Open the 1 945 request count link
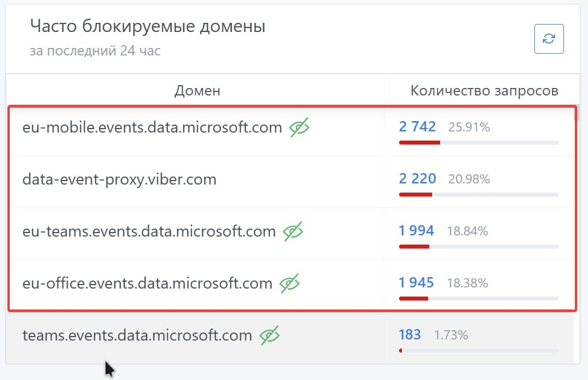The image size is (588, 380). click(416, 282)
